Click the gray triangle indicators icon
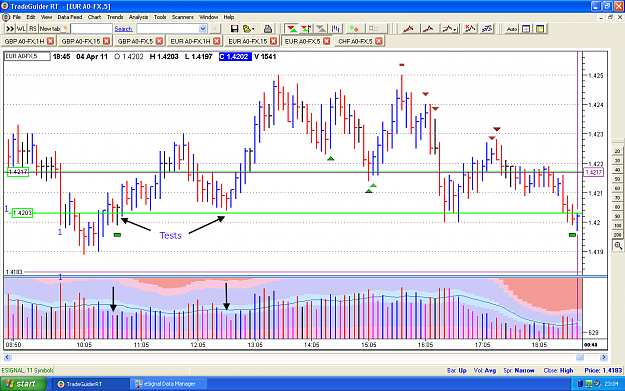This screenshot has height=391, width=625. pyautogui.click(x=321, y=29)
